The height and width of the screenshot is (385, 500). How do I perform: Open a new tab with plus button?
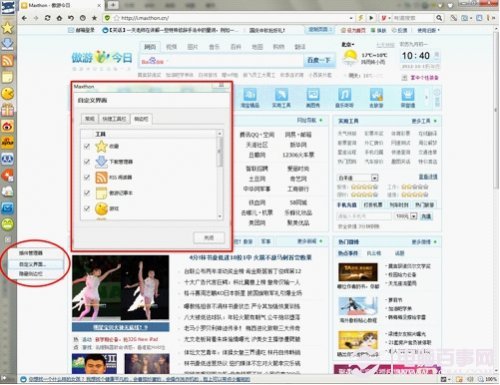pyautogui.click(x=113, y=5)
